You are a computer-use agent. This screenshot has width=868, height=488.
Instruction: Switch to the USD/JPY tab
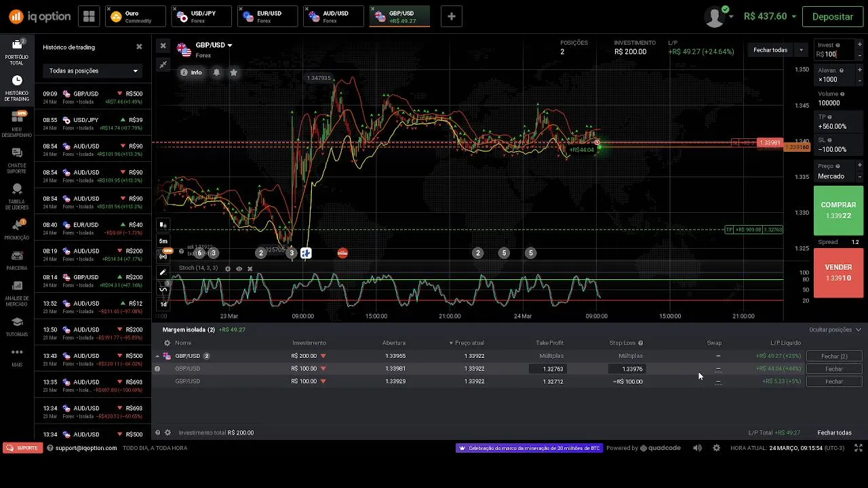pos(202,17)
